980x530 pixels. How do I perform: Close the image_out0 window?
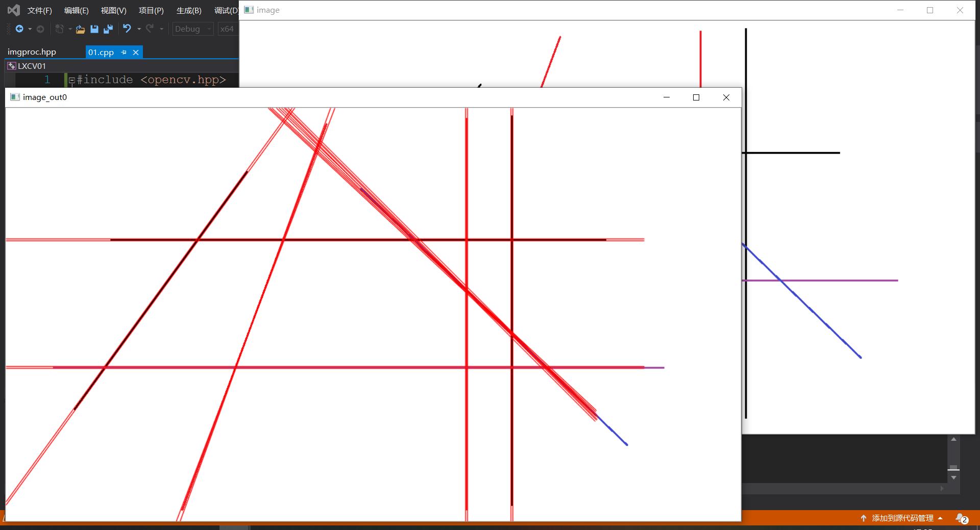pyautogui.click(x=726, y=97)
